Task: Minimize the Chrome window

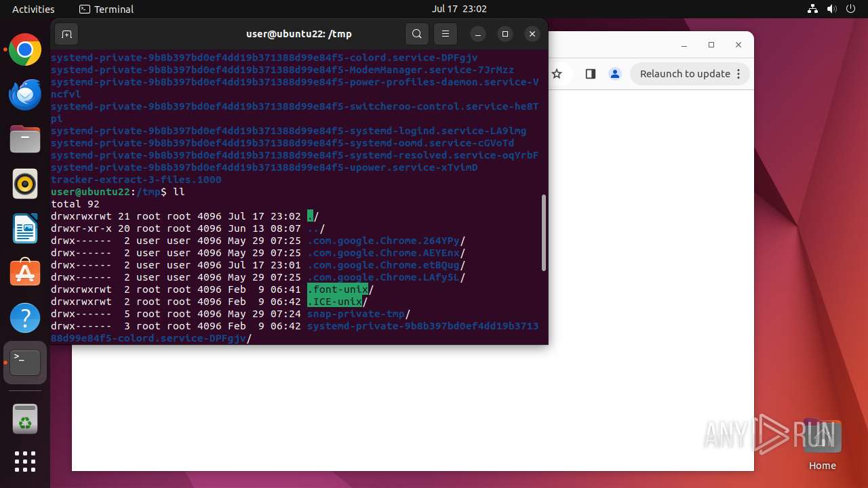Action: pyautogui.click(x=684, y=45)
